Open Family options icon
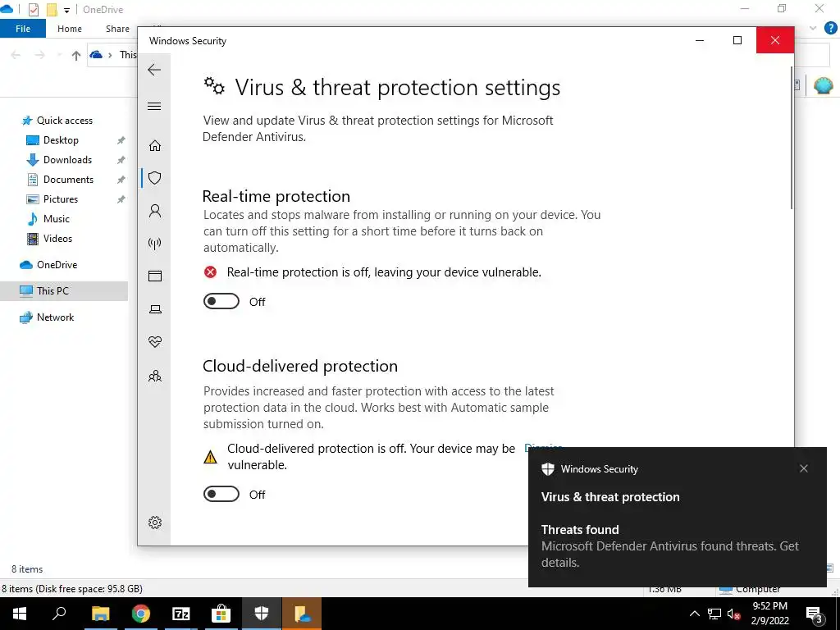Viewport: 840px width, 630px height. [155, 376]
